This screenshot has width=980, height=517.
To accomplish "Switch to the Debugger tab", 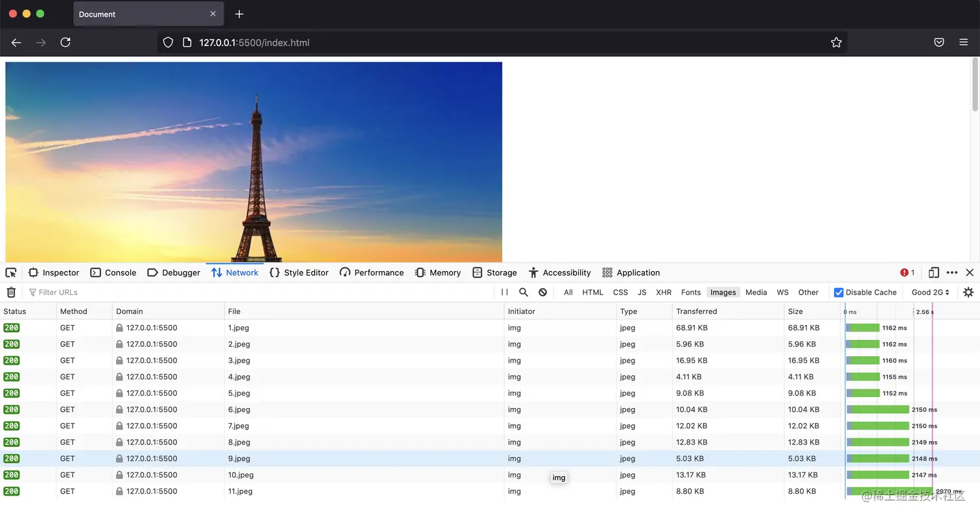I will 174,272.
